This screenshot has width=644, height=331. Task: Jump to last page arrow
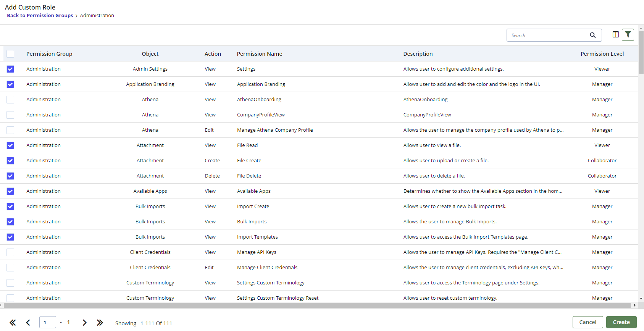click(100, 323)
